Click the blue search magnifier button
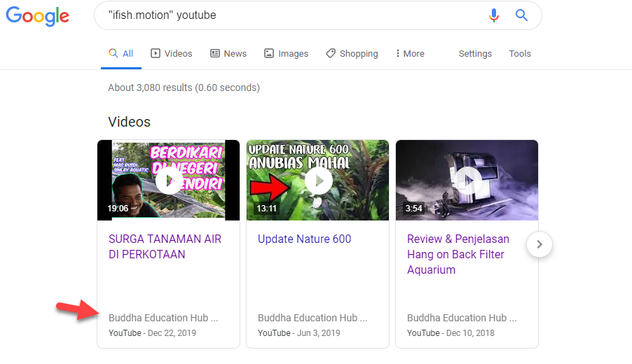Screen dimensions: 632x364 pyautogui.click(x=521, y=15)
